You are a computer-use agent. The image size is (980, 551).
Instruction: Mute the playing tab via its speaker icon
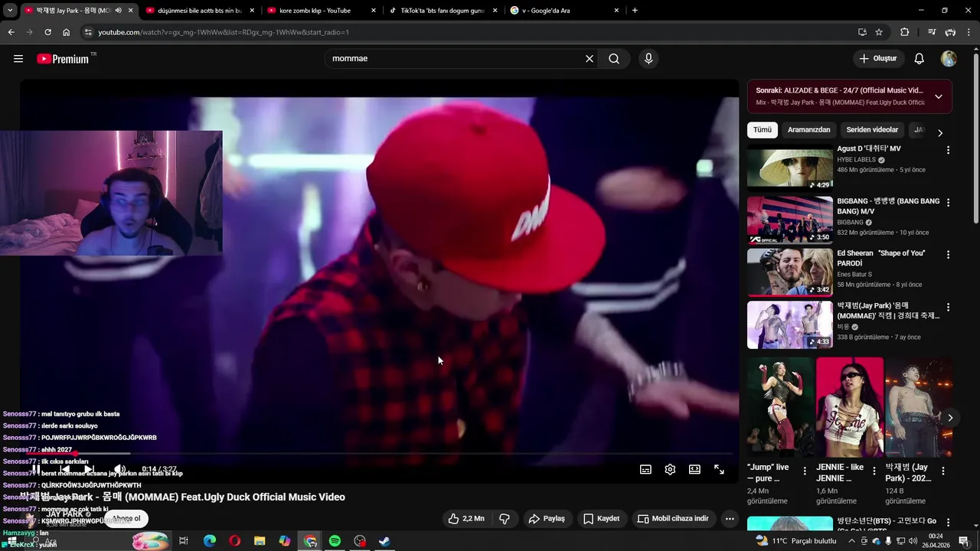tap(118, 11)
